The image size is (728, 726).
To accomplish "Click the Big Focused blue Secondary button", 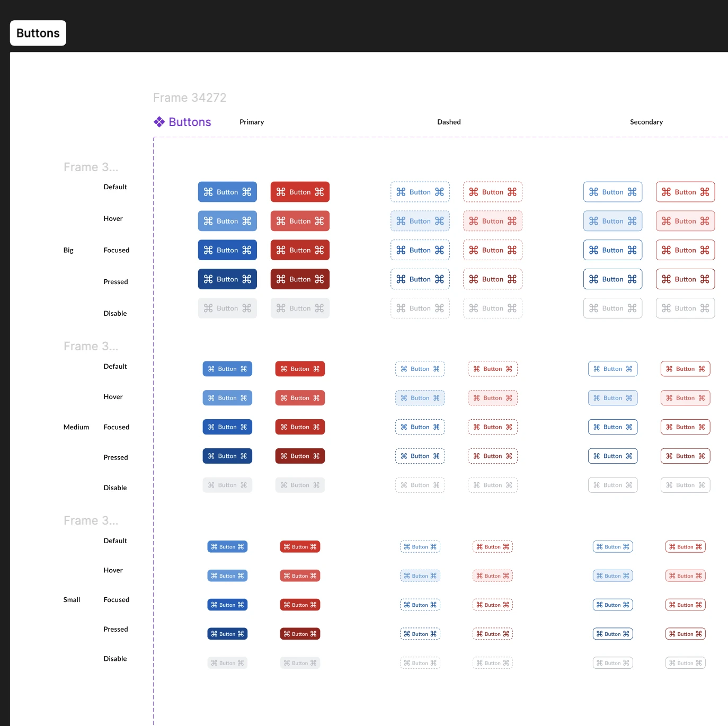I will (613, 250).
